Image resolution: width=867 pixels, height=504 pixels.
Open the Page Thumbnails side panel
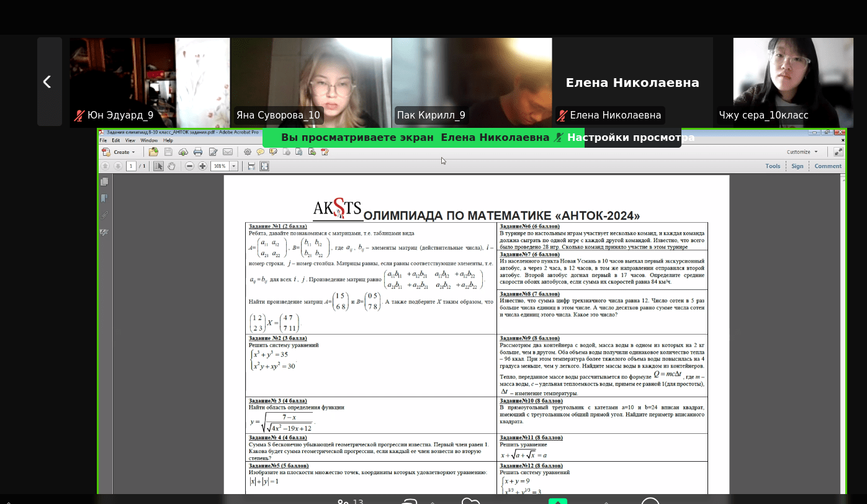click(x=104, y=182)
